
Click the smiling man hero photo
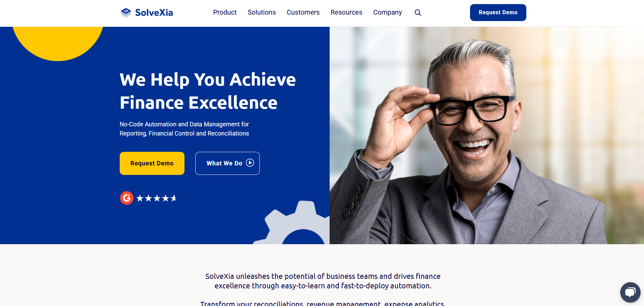pyautogui.click(x=487, y=136)
